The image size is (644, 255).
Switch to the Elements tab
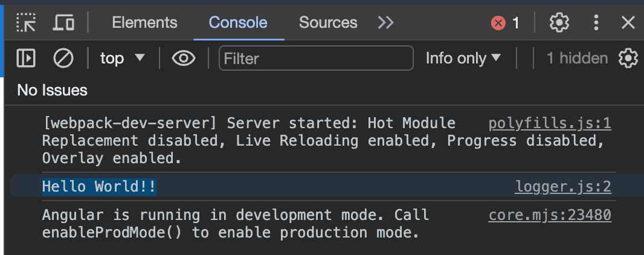pyautogui.click(x=144, y=23)
